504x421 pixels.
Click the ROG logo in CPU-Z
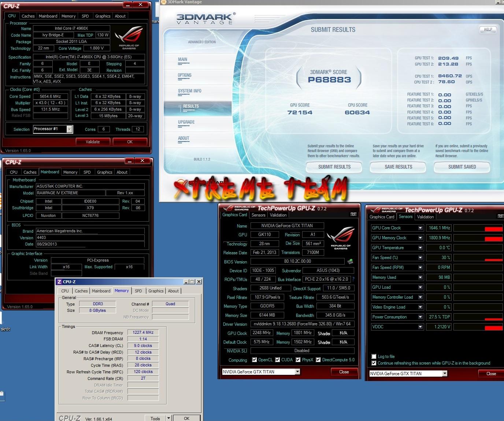[x=129, y=38]
